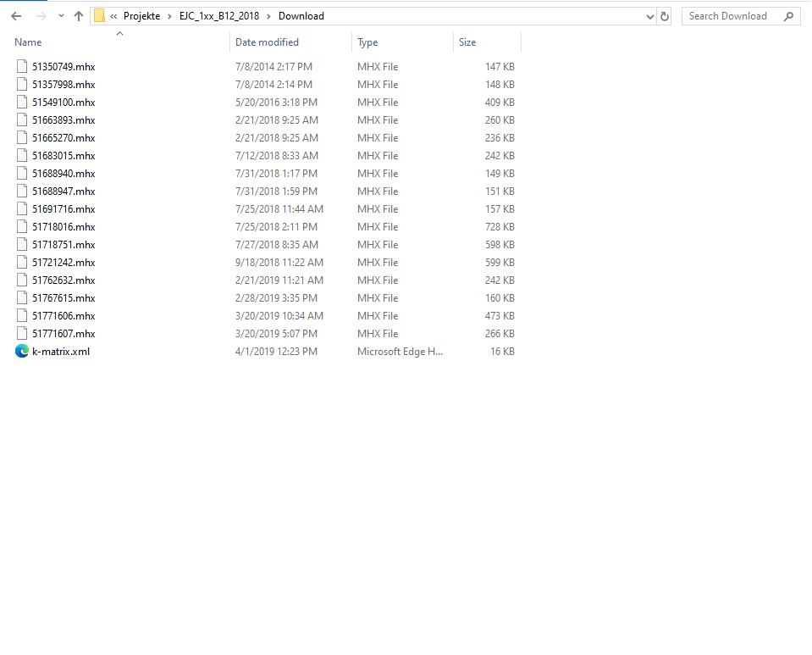This screenshot has height=655, width=812.
Task: Select file icon of 51771606.mhx
Action: point(22,315)
